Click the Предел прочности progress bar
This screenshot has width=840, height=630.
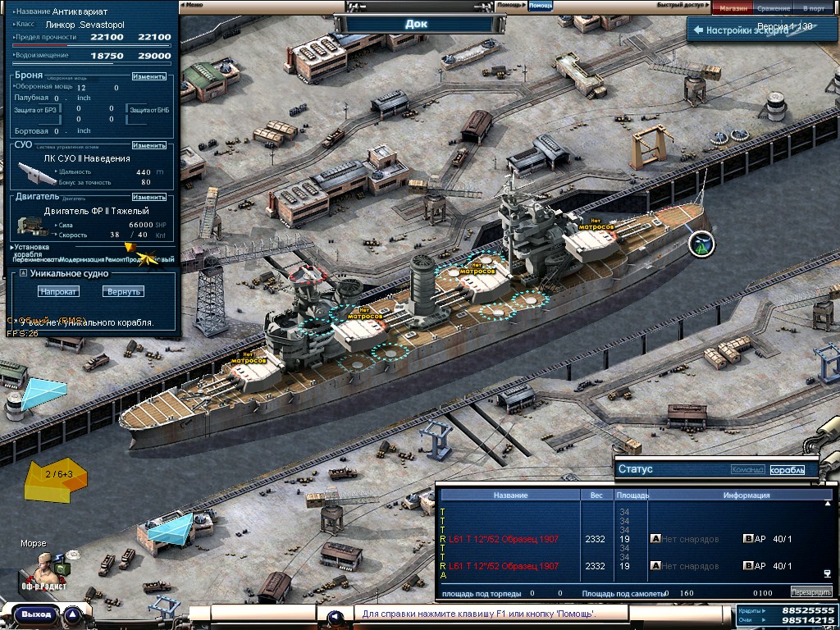(x=92, y=46)
